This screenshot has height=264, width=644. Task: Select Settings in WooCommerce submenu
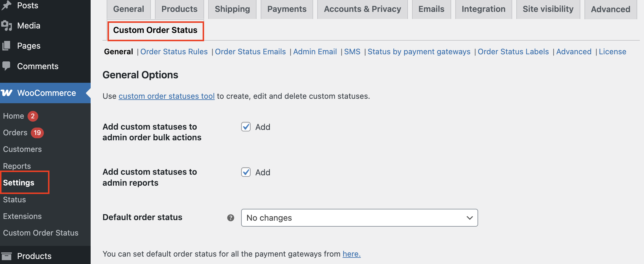tap(19, 183)
